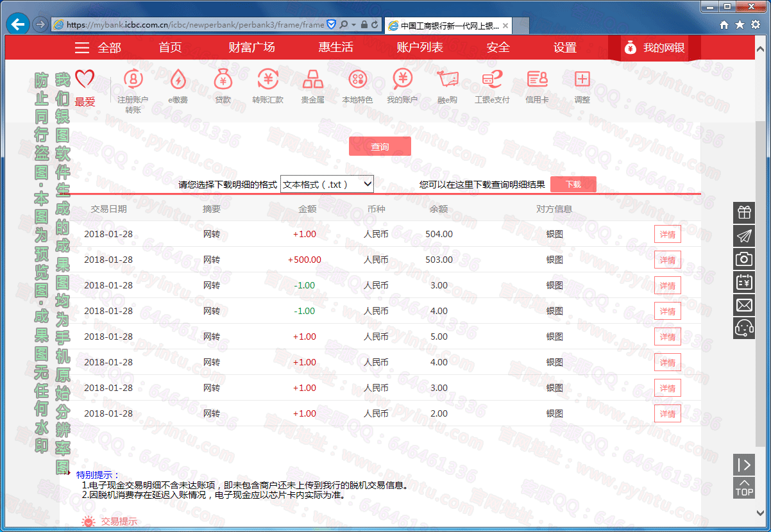Click the 摘要 column header
Viewport: 771px width, 532px height.
[212, 209]
